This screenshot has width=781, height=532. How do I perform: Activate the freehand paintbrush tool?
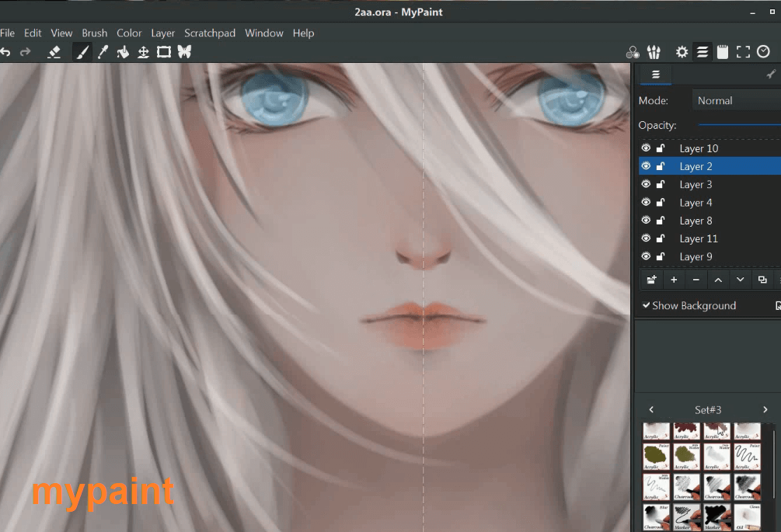click(82, 52)
